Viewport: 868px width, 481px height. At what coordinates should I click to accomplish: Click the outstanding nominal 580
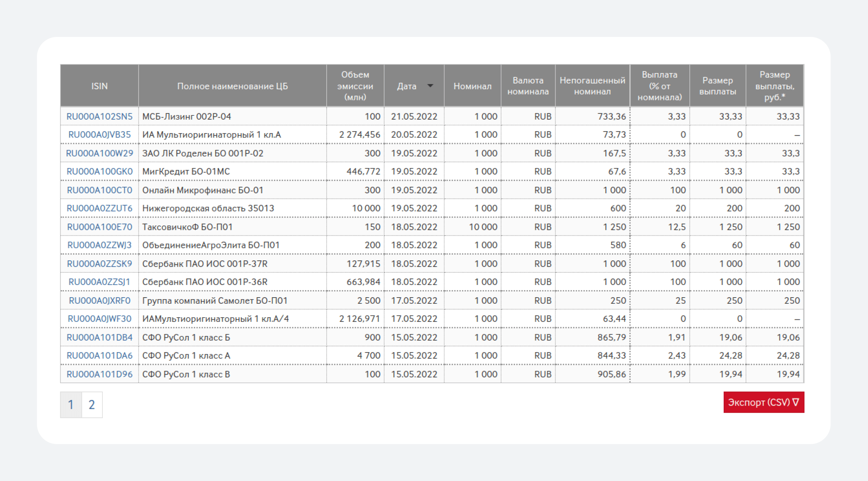pos(618,245)
